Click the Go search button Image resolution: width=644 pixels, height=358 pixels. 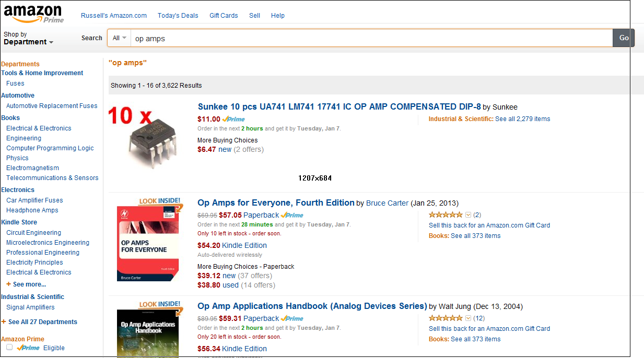[x=624, y=38]
